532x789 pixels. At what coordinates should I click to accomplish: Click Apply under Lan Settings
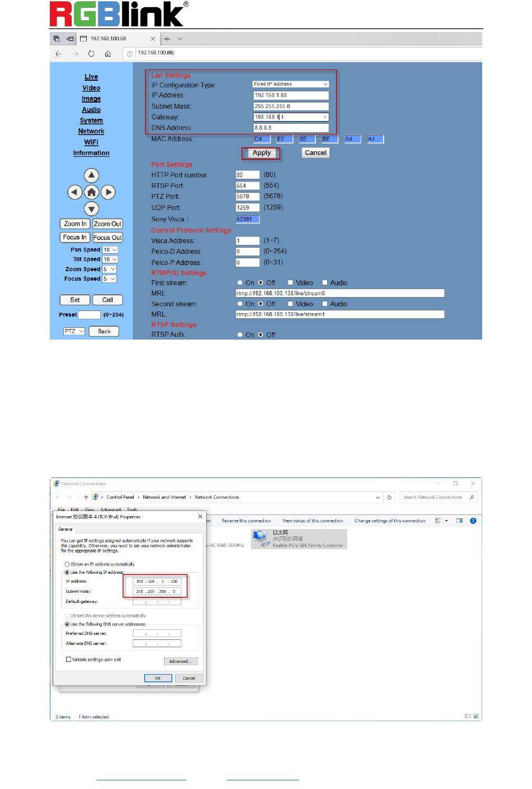pos(262,153)
